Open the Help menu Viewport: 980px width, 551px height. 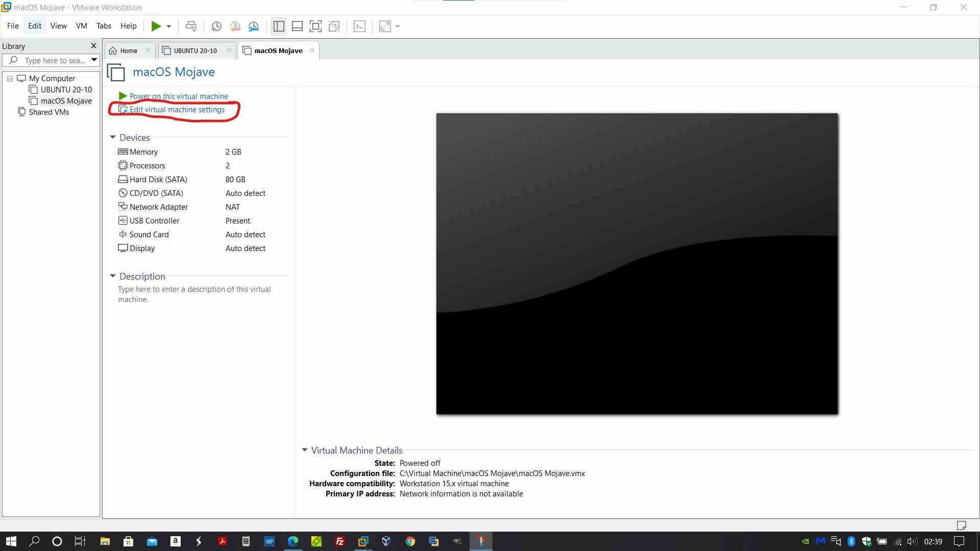[x=128, y=26]
